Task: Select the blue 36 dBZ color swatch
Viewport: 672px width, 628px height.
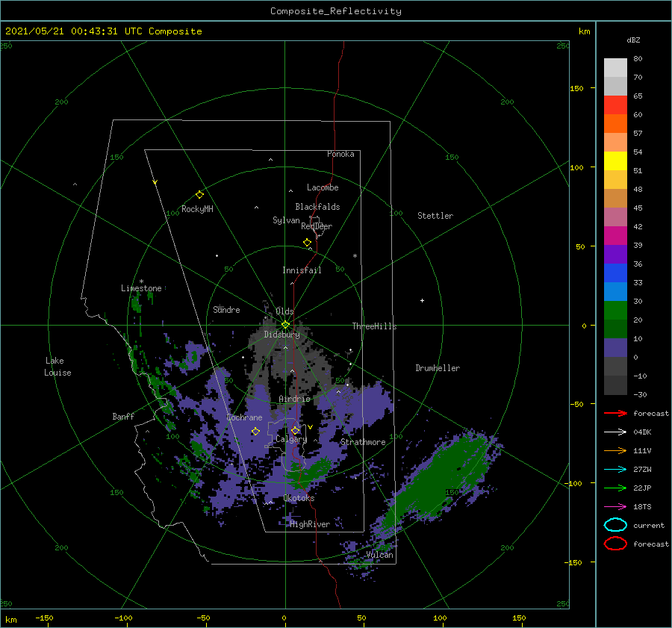Action: pos(615,273)
